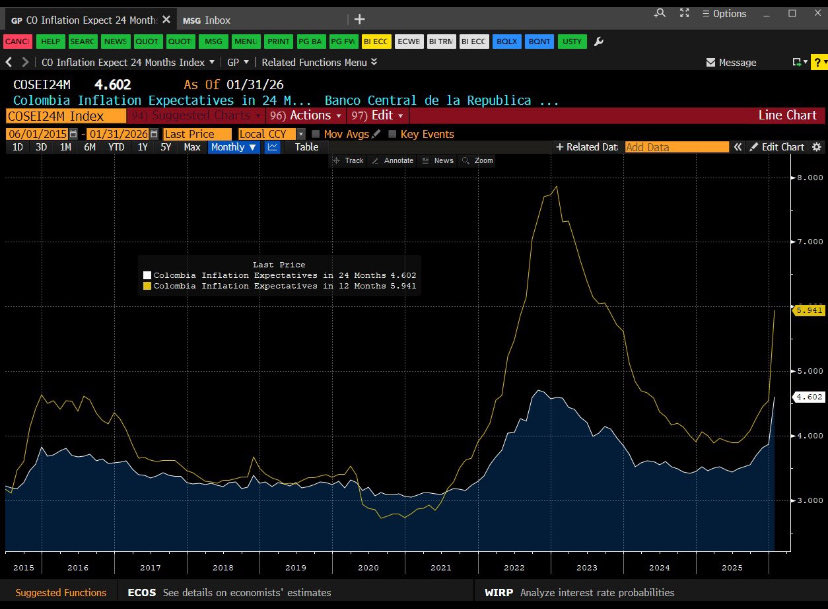Click the Edit Chart button
The image size is (828, 609).
point(777,147)
